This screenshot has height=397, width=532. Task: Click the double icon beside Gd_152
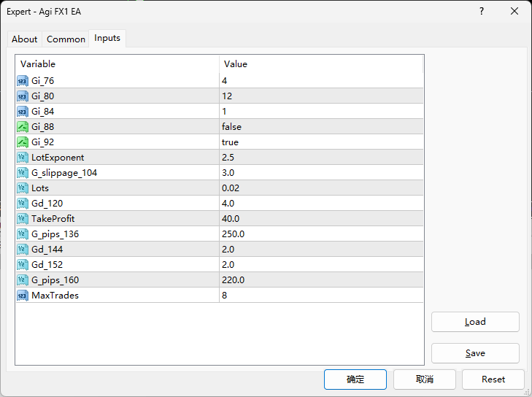23,264
